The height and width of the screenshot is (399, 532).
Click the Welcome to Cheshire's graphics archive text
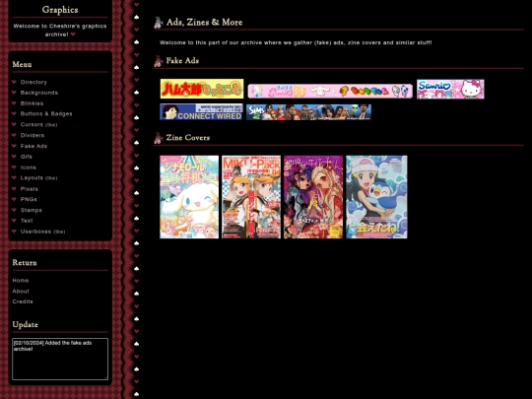coord(60,31)
